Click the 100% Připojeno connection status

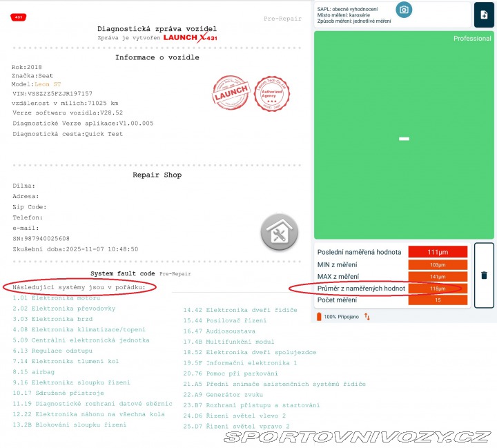click(x=342, y=316)
